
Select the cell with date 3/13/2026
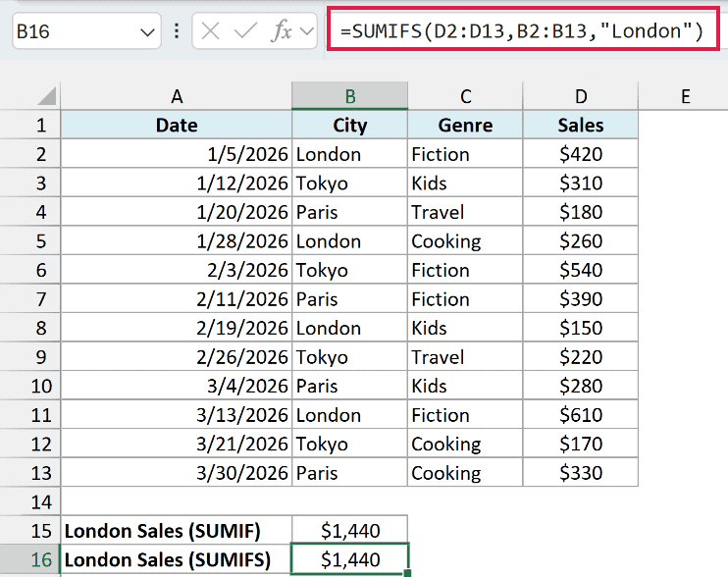[177, 414]
